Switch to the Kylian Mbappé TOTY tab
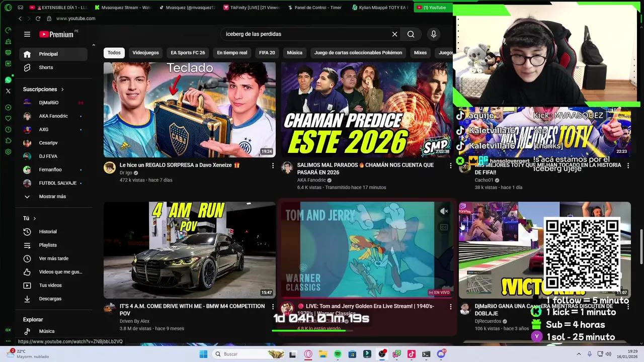The width and height of the screenshot is (644, 362). click(x=380, y=8)
